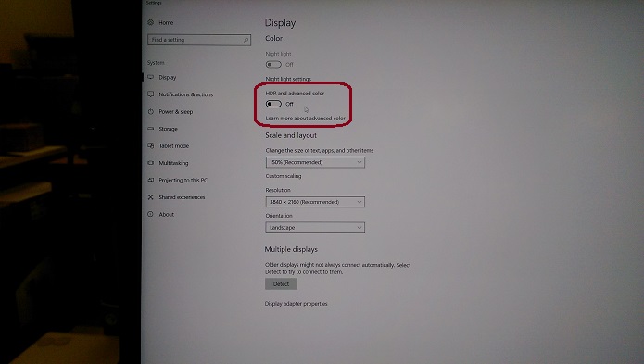Click the Tablet mode icon

click(151, 145)
